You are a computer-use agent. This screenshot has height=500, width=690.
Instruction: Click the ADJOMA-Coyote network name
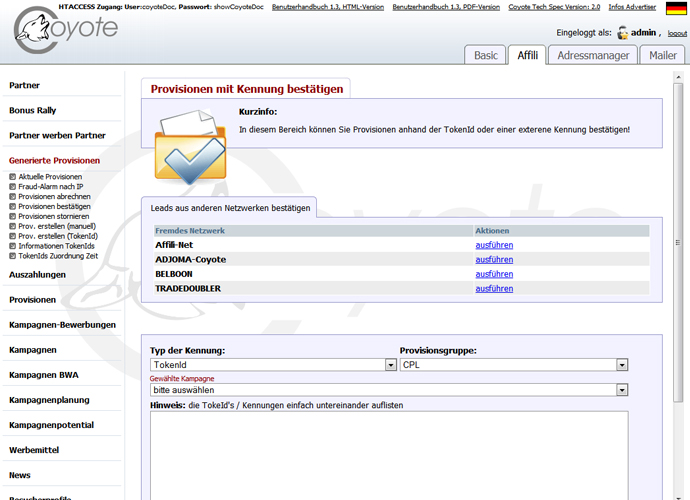click(x=191, y=260)
